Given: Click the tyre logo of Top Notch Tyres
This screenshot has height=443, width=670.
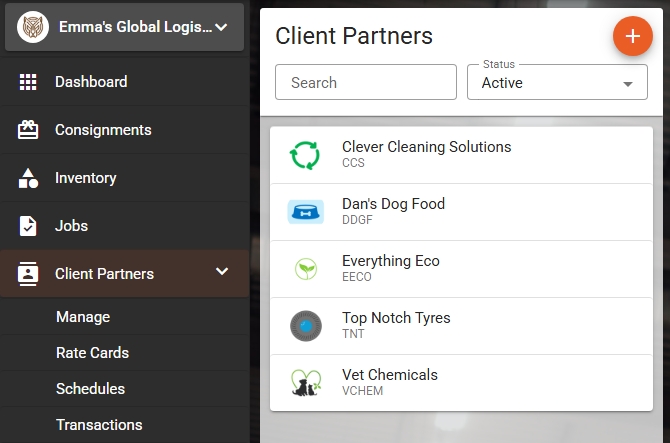Looking at the screenshot, I should pyautogui.click(x=306, y=326).
